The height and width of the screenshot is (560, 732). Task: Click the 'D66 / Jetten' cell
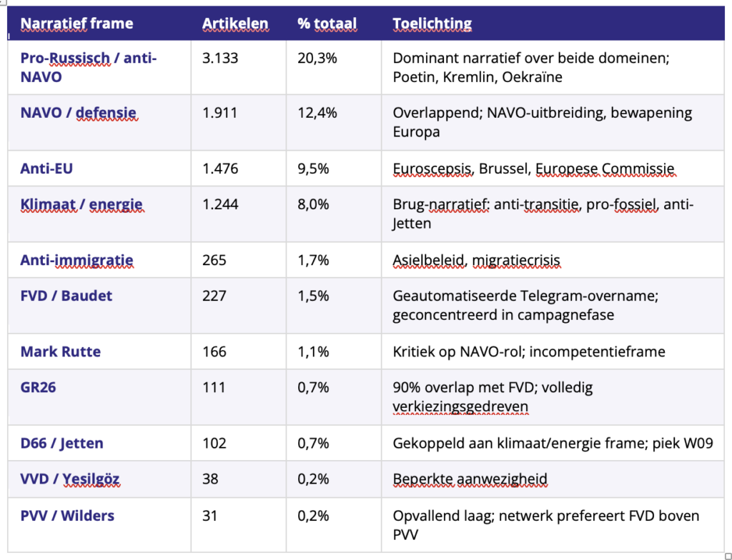pos(62,443)
